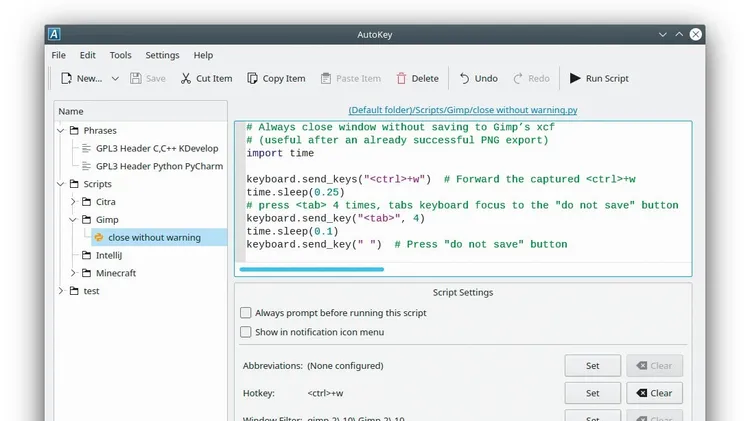The height and width of the screenshot is (421, 750).
Task: Select the Citra folder
Action: [105, 202]
